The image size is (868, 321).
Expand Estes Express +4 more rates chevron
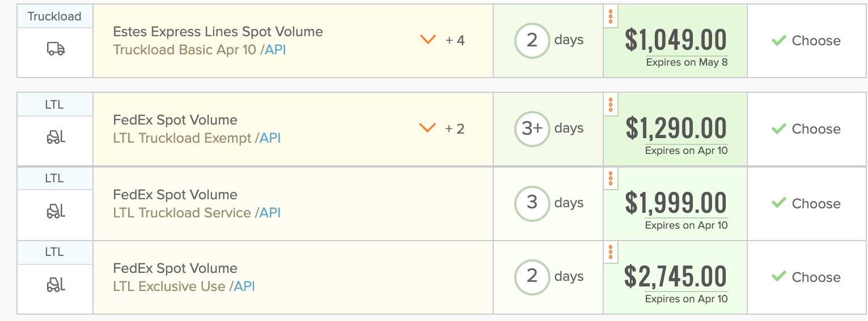[427, 40]
